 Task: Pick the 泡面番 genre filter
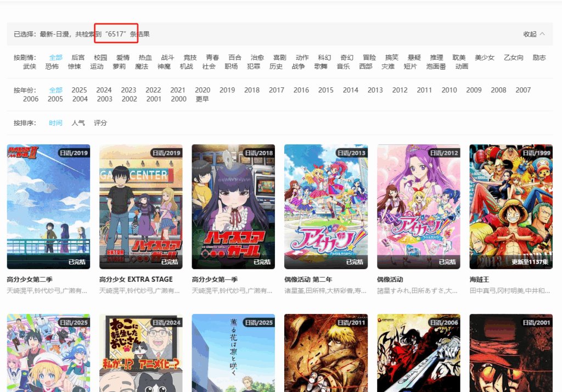click(436, 66)
